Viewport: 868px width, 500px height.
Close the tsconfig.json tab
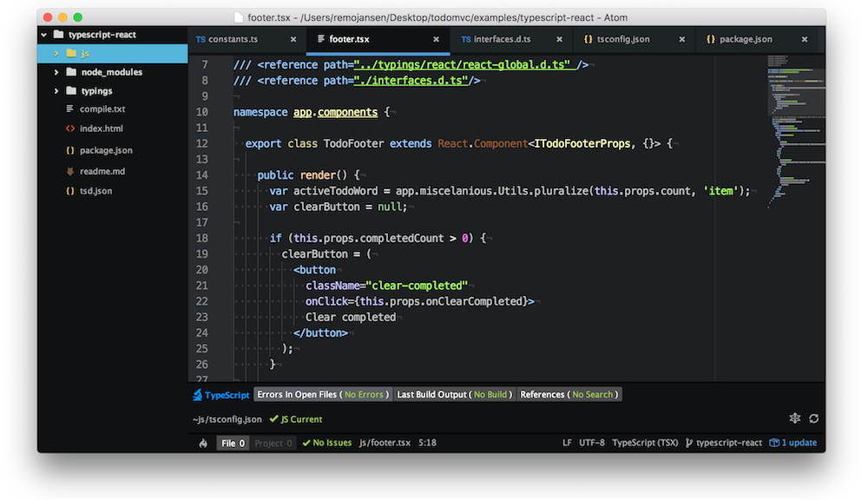(x=682, y=40)
